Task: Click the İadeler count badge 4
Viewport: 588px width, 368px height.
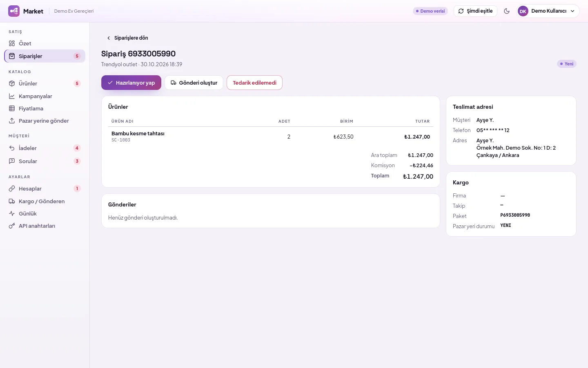Action: pyautogui.click(x=77, y=148)
